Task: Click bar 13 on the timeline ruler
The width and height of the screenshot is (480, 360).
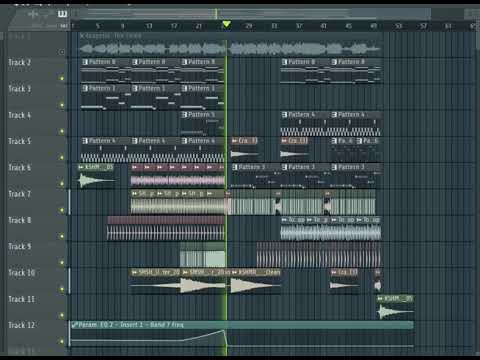Action: [x=149, y=26]
